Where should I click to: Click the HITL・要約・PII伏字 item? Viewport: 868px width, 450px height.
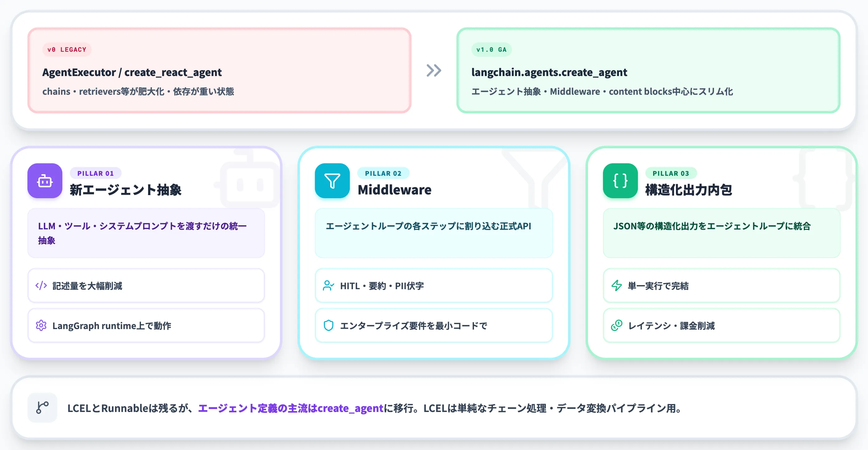[x=434, y=286]
